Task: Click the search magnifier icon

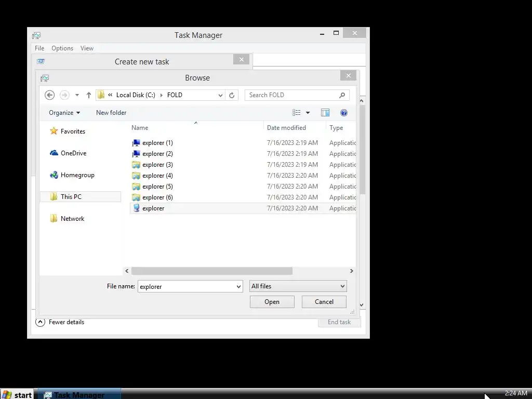Action: pyautogui.click(x=342, y=96)
